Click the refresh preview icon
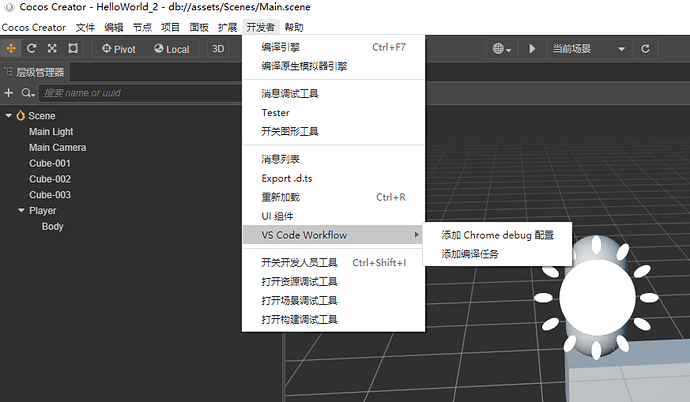Screen dimensions: 690x402 tap(645, 49)
